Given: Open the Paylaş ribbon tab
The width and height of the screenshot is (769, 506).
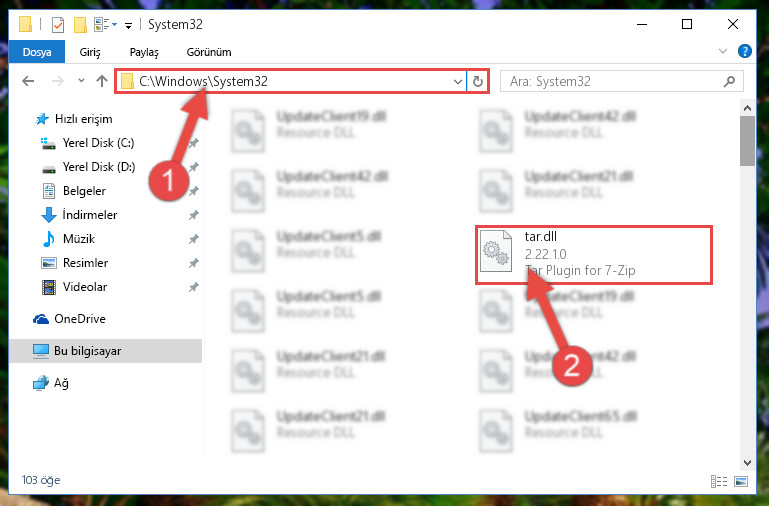Looking at the screenshot, I should [x=144, y=52].
